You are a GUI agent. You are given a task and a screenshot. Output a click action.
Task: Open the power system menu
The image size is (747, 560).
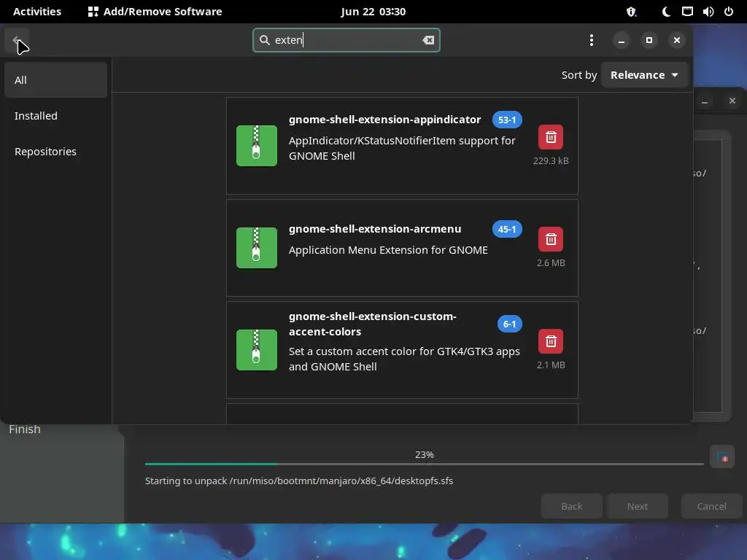coord(729,12)
